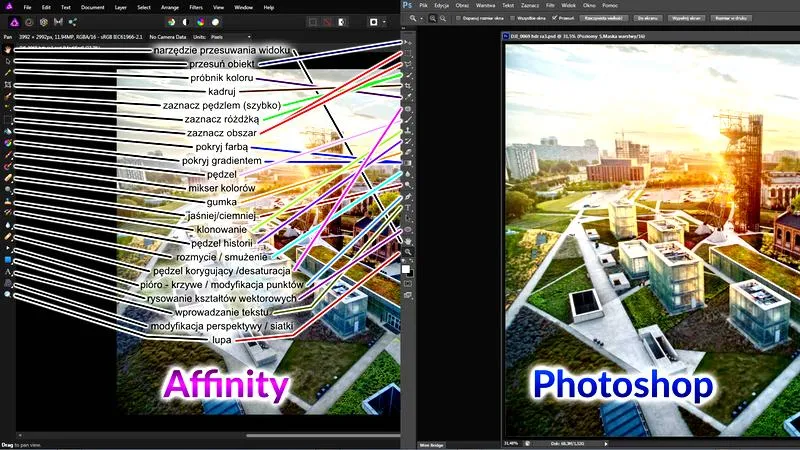Choose the Paint Brush tool in Affinity

coord(8,155)
